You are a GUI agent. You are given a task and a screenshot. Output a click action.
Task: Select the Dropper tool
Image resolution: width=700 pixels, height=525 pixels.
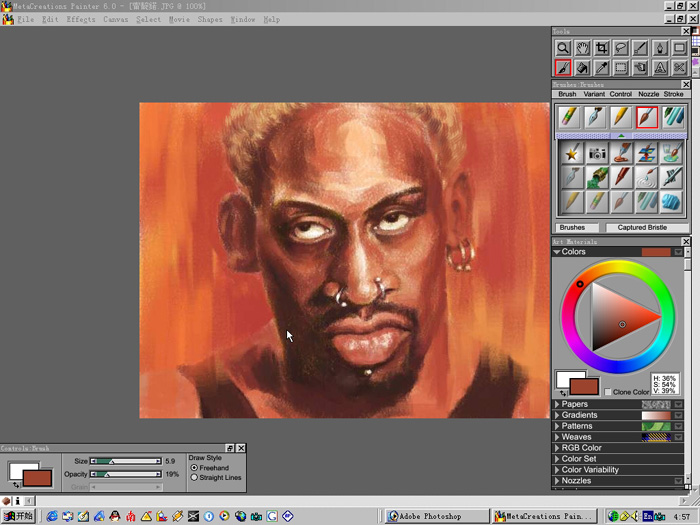coord(602,68)
